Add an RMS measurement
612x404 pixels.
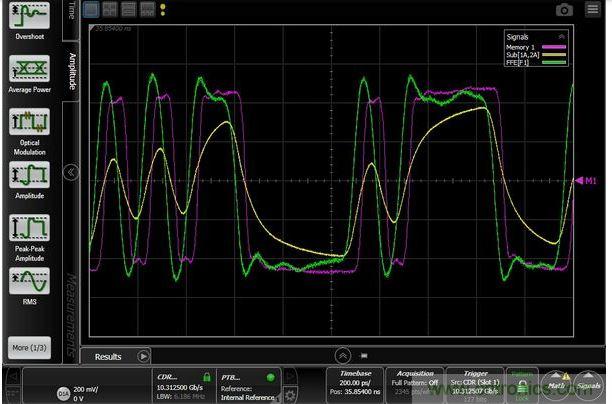pos(29,282)
